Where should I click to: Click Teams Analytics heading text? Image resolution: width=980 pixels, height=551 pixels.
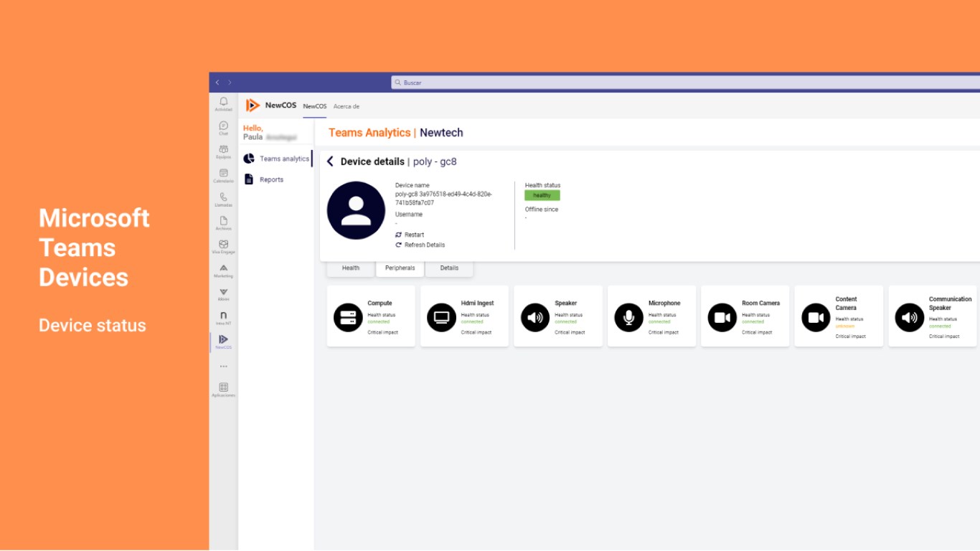click(x=369, y=133)
